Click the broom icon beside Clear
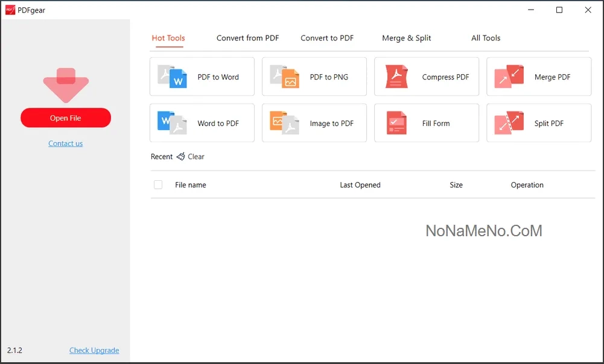Viewport: 604px width, 364px height. point(180,157)
